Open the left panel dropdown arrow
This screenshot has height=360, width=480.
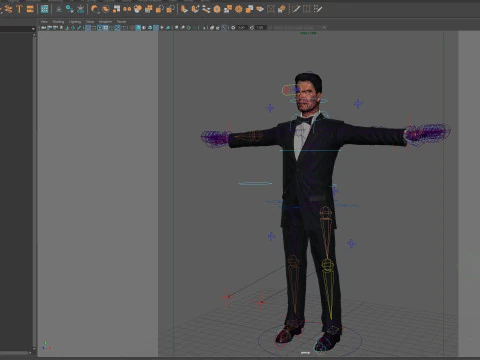[x=33, y=29]
